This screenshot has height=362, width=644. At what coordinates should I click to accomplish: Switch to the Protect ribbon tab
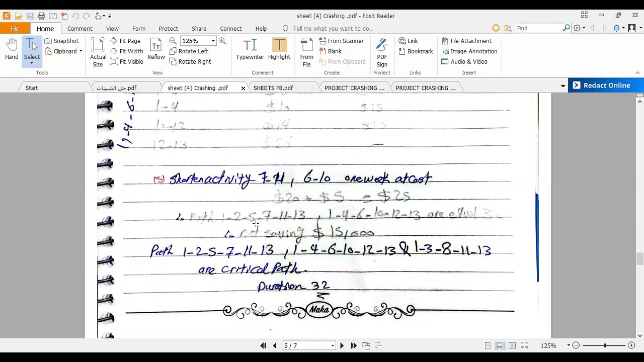(x=169, y=29)
